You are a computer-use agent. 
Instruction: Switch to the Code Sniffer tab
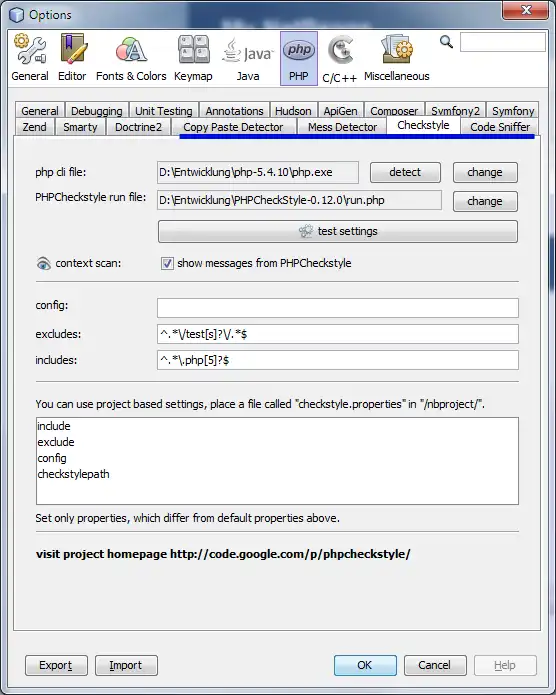click(x=500, y=127)
